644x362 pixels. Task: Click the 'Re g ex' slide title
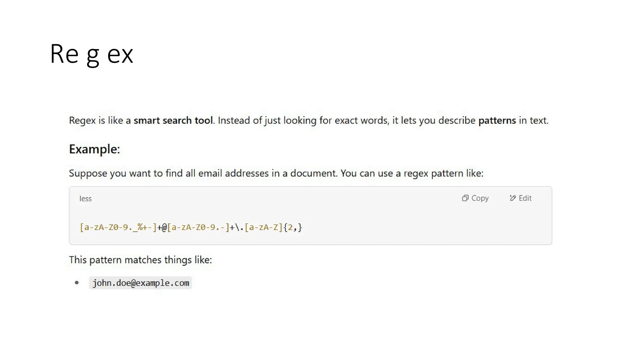pyautogui.click(x=92, y=54)
